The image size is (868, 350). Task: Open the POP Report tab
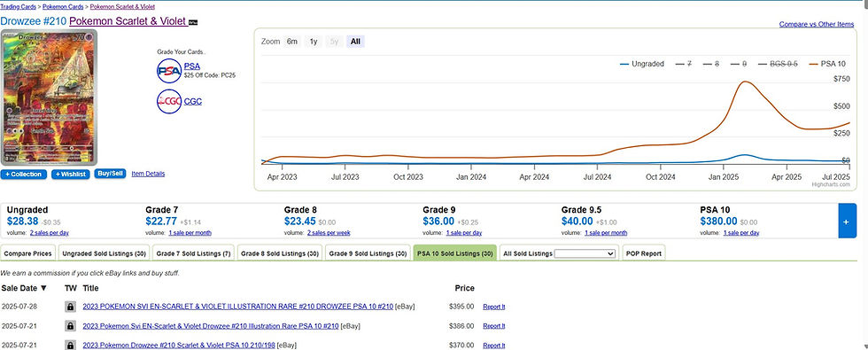(x=644, y=253)
